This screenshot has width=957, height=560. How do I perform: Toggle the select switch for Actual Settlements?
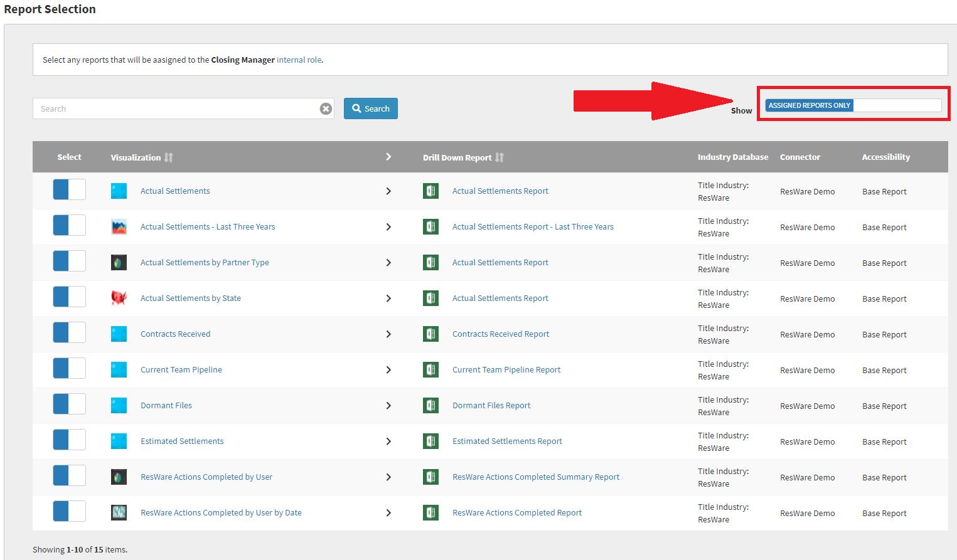pyautogui.click(x=69, y=189)
